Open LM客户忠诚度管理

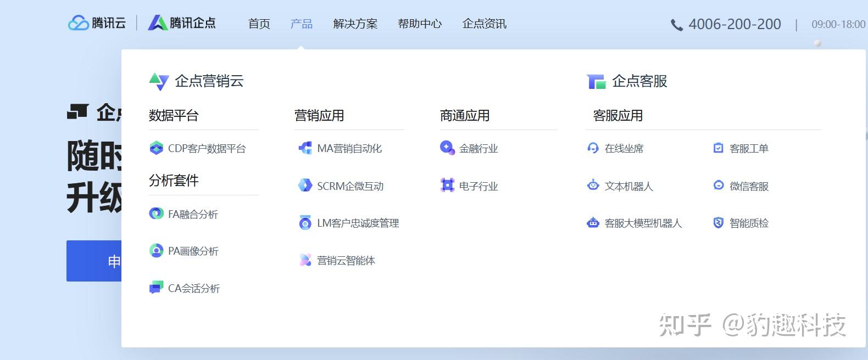(358, 223)
